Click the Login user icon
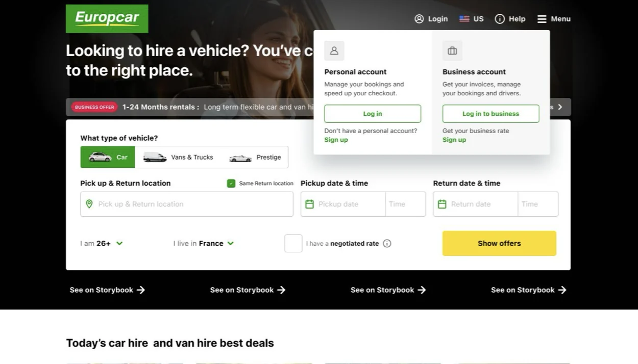 [x=419, y=19]
